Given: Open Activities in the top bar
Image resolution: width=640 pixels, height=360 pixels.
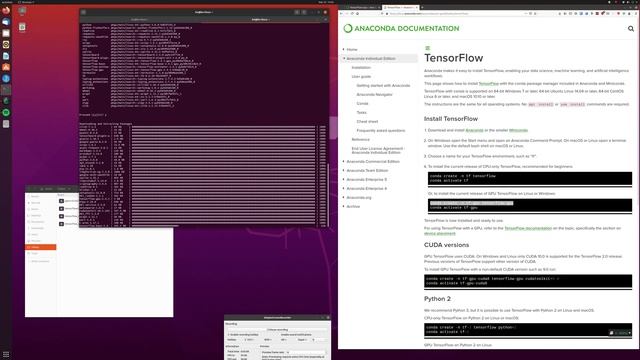Looking at the screenshot, I should point(7,2).
